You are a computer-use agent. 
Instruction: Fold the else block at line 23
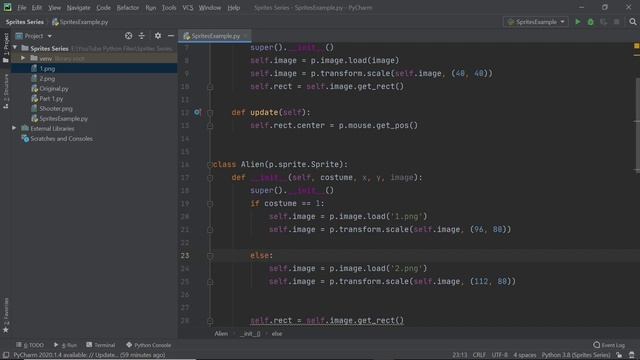[210, 256]
